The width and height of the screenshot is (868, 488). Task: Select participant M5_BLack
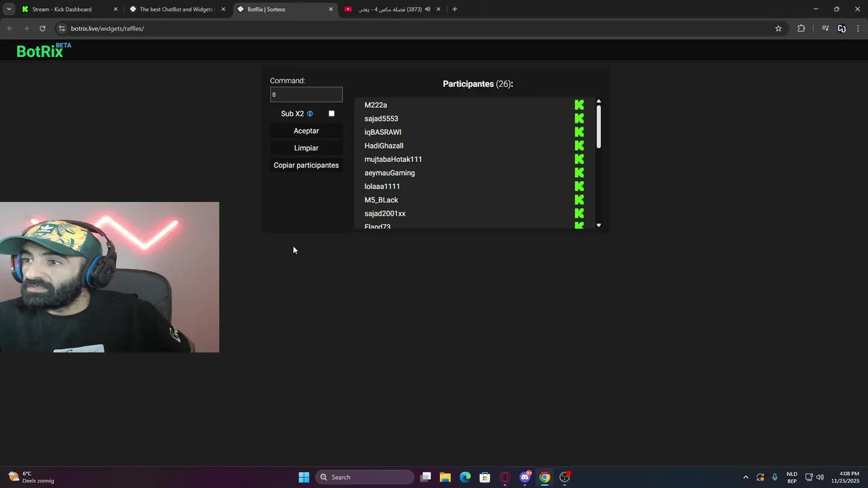(x=381, y=200)
